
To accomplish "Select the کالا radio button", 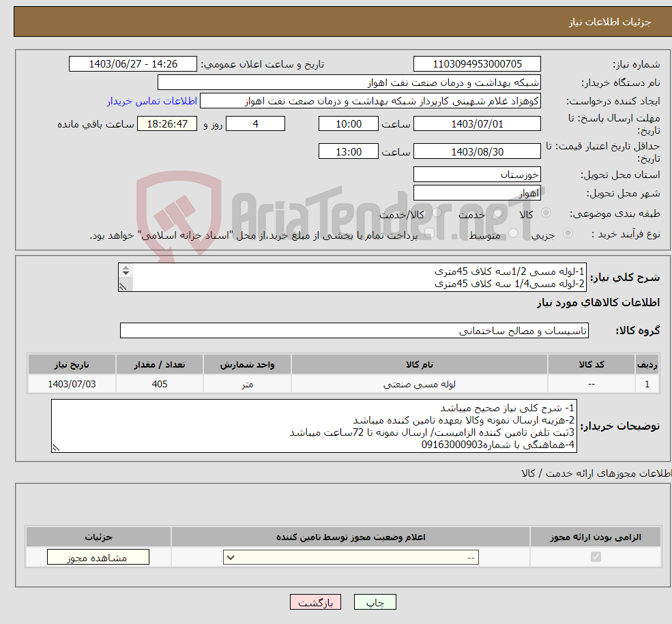I will [x=546, y=212].
